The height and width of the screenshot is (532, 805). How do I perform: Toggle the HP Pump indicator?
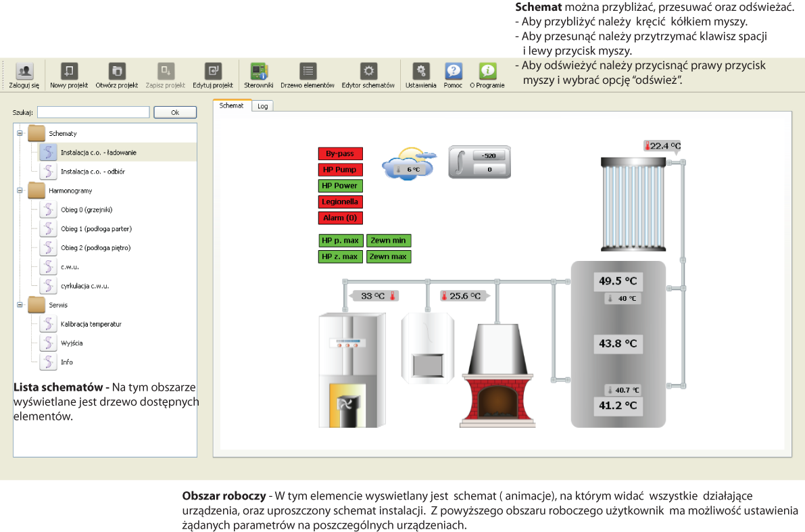pyautogui.click(x=341, y=170)
